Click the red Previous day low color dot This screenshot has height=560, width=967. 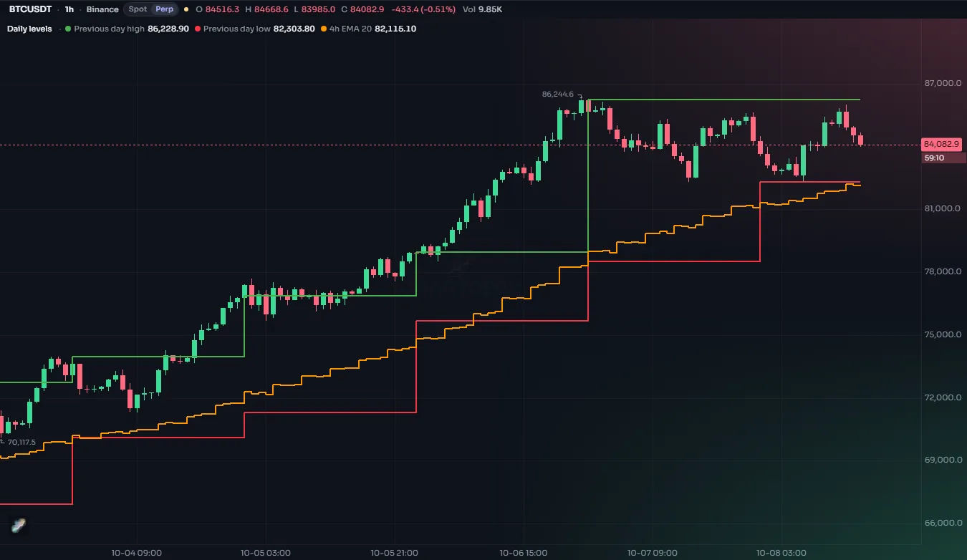pos(198,29)
